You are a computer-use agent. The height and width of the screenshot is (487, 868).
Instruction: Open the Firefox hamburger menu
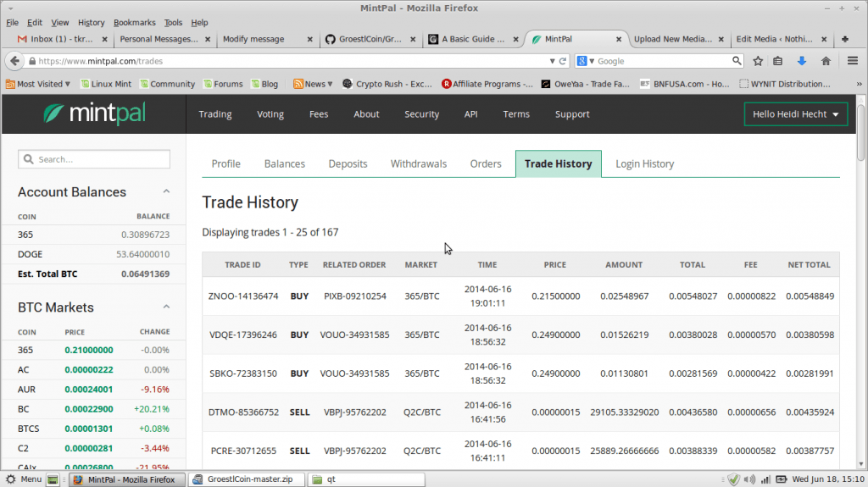[853, 61]
